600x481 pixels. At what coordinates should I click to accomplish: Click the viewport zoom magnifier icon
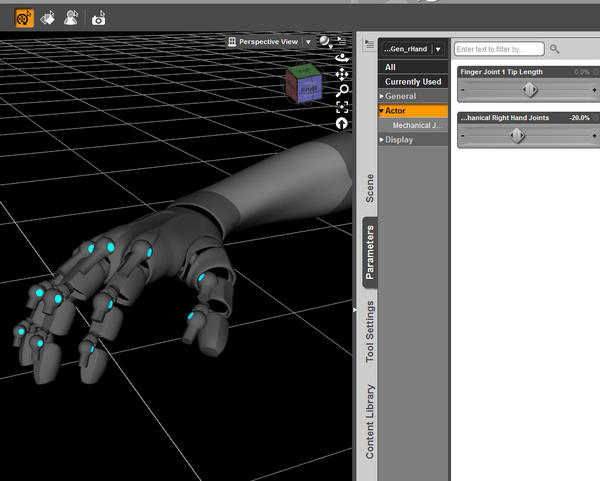tap(342, 90)
